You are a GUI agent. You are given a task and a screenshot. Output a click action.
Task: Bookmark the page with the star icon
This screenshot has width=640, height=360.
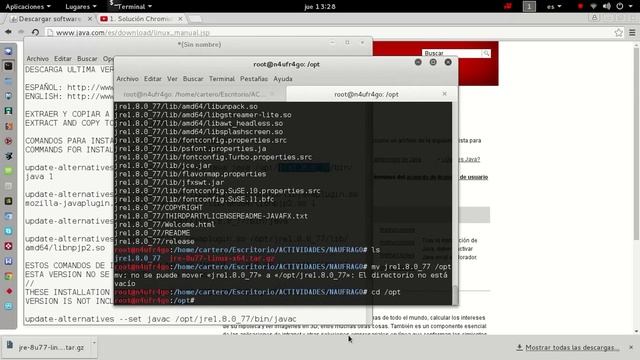click(x=619, y=32)
